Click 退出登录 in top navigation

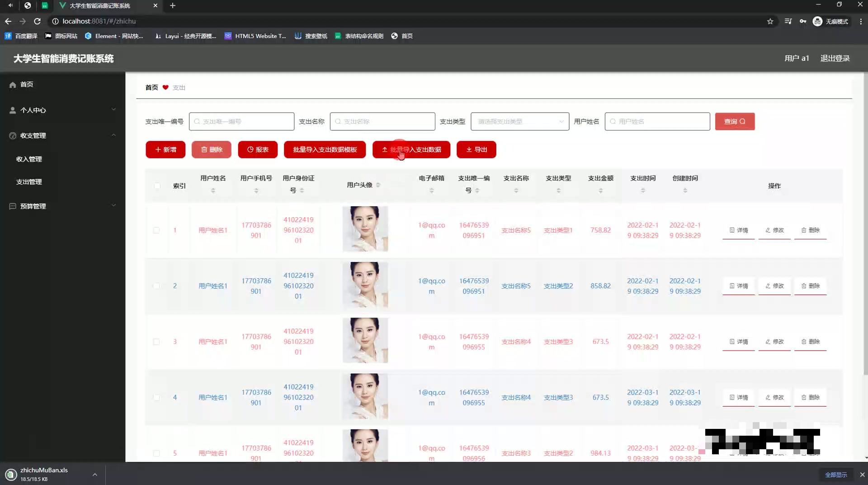(x=835, y=58)
